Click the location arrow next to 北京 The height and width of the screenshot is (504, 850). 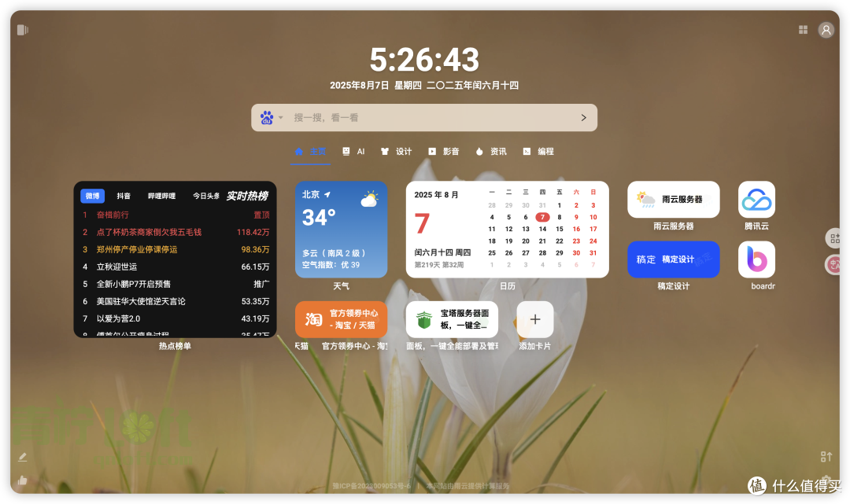tap(327, 194)
